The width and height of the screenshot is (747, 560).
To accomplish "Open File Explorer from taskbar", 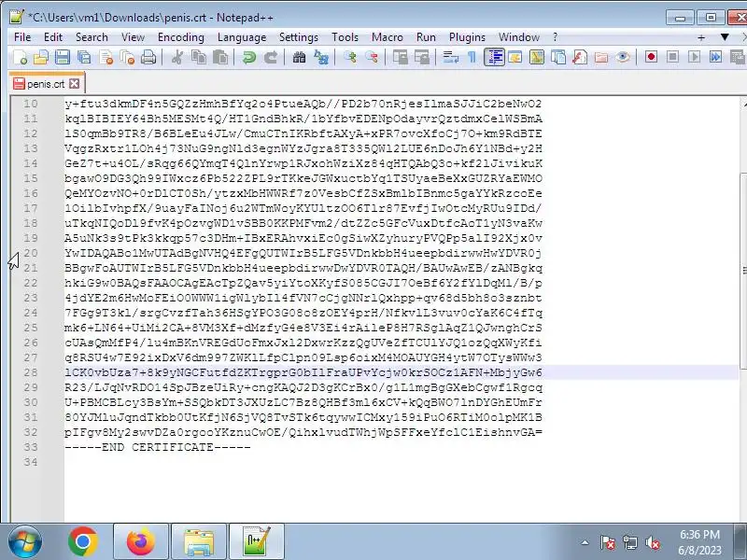I will coord(199,542).
